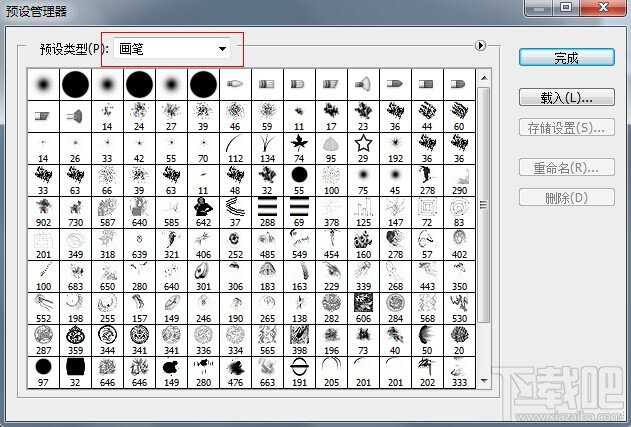Open the 预设类型 画笔 dropdown

pyautogui.click(x=172, y=49)
